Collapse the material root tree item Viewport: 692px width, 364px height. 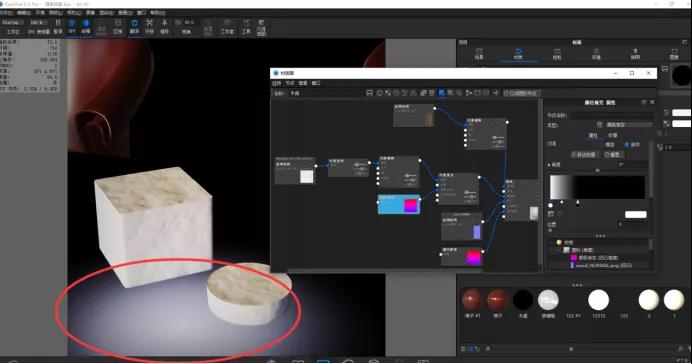[551, 243]
